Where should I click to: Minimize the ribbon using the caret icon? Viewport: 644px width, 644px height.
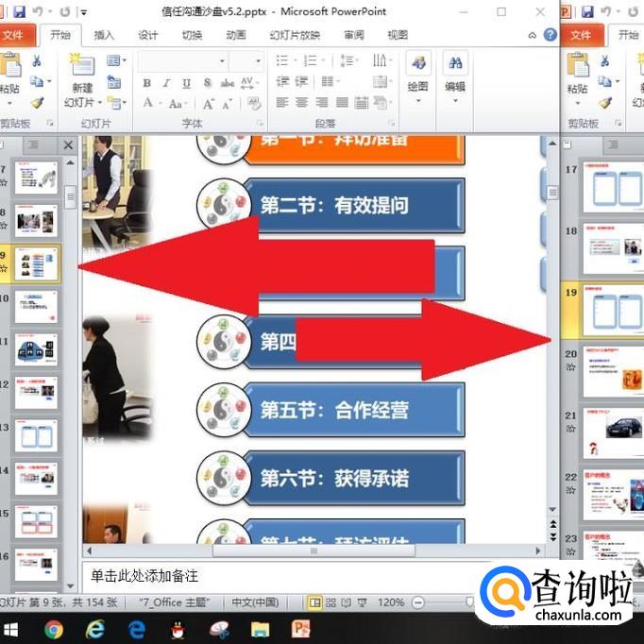point(533,35)
